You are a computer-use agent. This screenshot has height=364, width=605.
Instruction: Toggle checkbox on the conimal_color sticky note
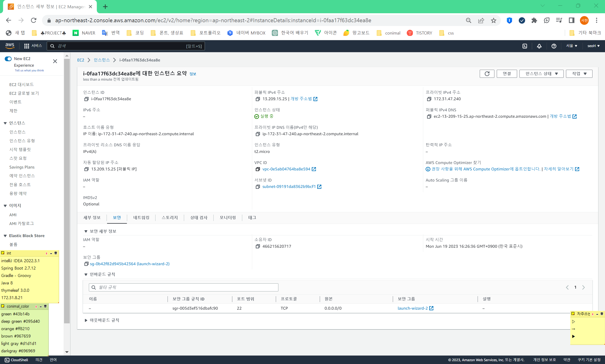point(3,306)
